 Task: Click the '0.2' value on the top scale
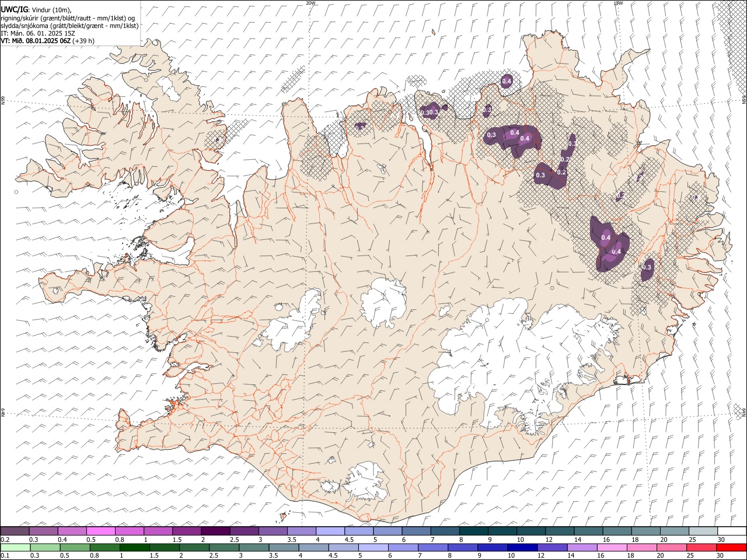pyautogui.click(x=5, y=539)
